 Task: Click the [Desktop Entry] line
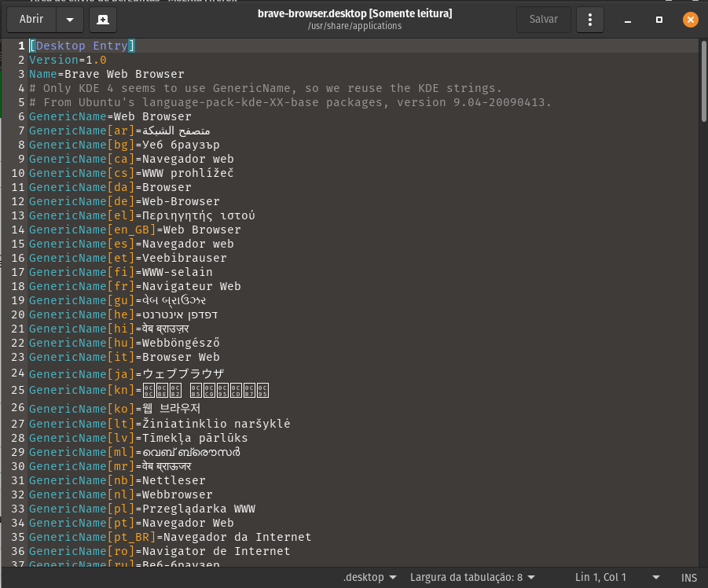point(82,46)
